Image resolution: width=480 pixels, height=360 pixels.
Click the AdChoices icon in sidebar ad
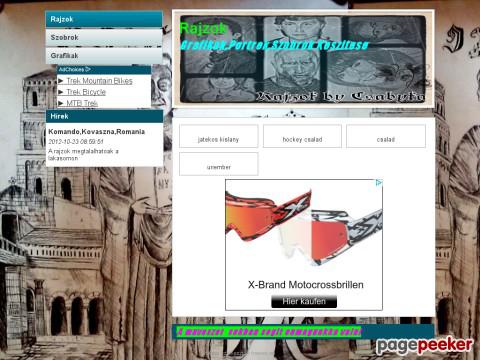[x=75, y=69]
